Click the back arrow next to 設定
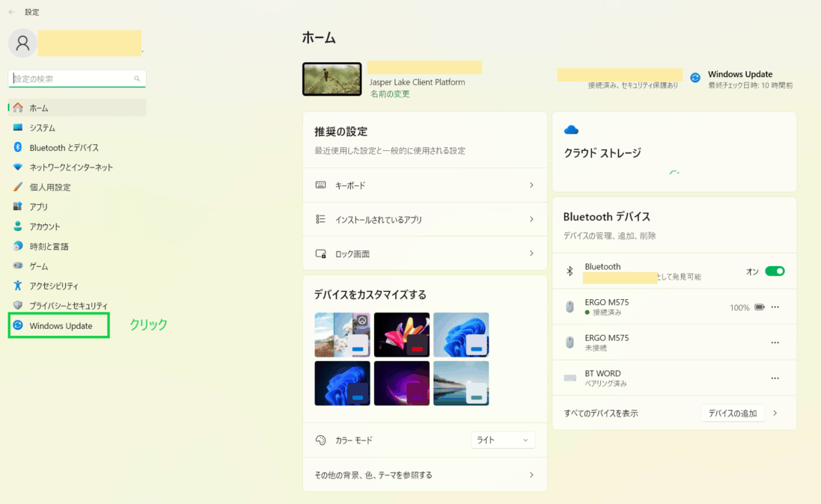821x504 pixels. (11, 12)
